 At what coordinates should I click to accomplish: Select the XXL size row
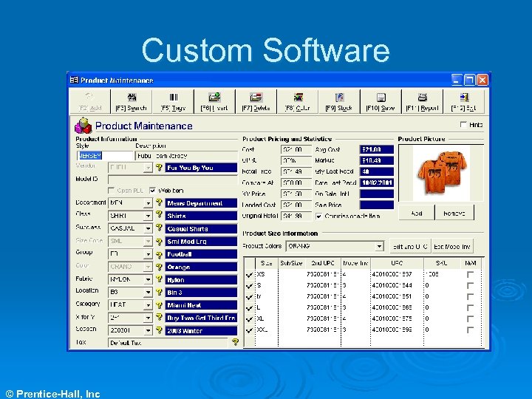[363, 330]
